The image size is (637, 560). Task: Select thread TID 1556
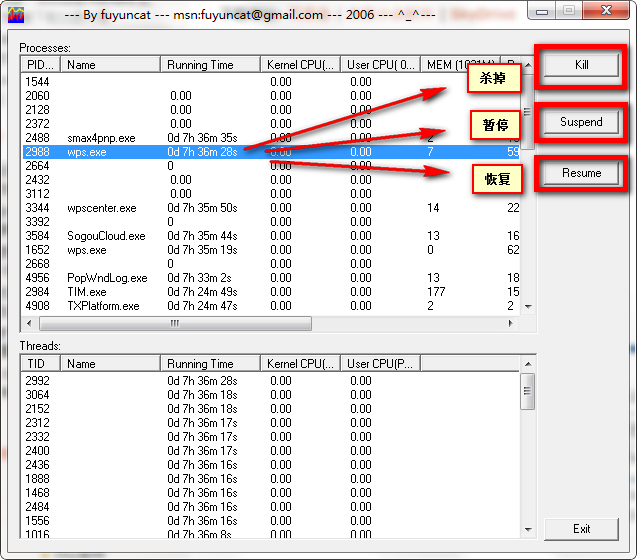coord(271,521)
